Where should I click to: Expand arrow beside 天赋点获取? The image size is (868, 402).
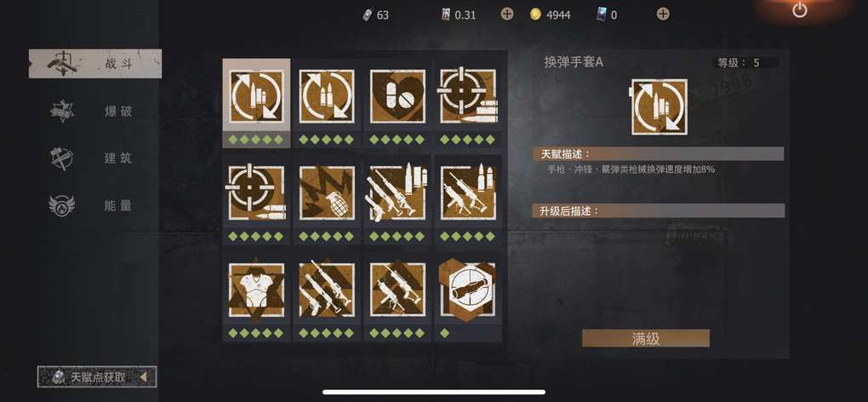143,377
